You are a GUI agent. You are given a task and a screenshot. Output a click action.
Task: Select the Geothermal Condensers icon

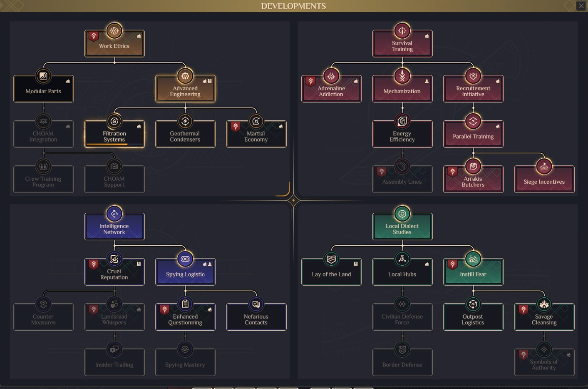click(x=185, y=121)
